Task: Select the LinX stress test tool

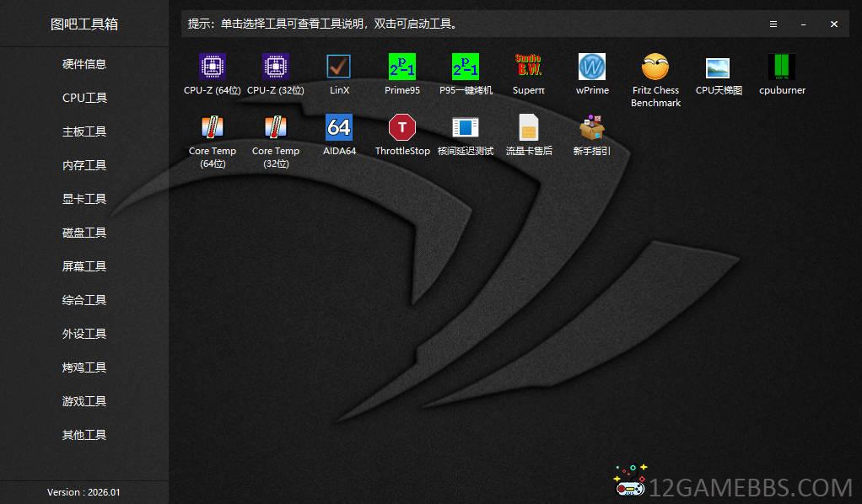Action: click(x=338, y=72)
